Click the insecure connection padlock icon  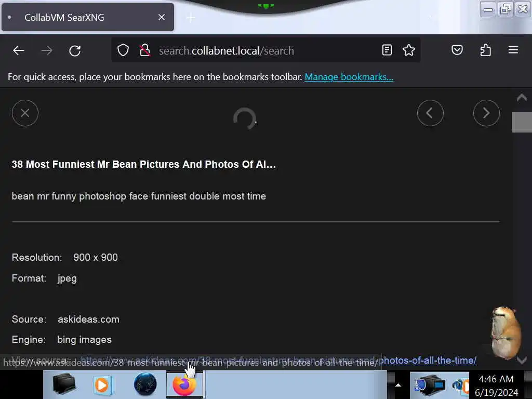[145, 50]
